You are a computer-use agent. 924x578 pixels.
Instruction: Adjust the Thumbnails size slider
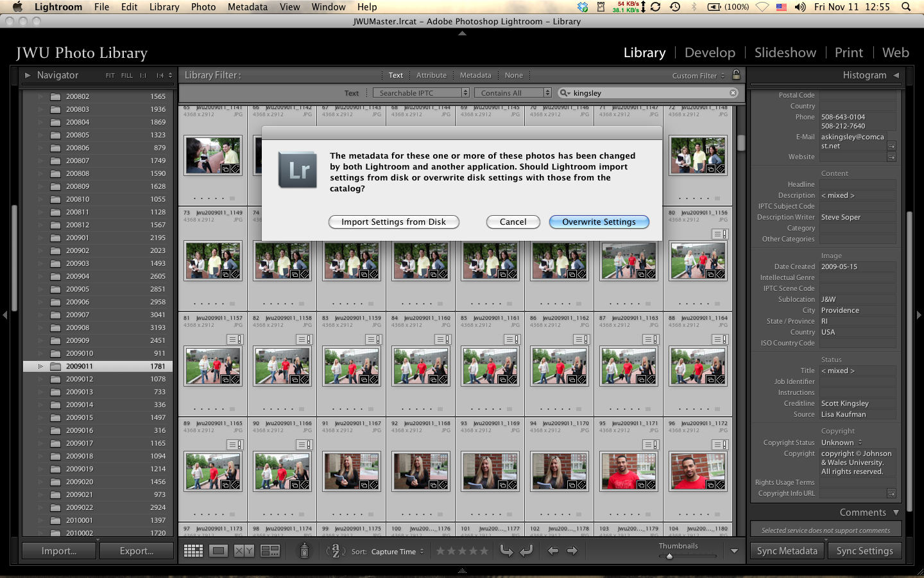click(669, 556)
